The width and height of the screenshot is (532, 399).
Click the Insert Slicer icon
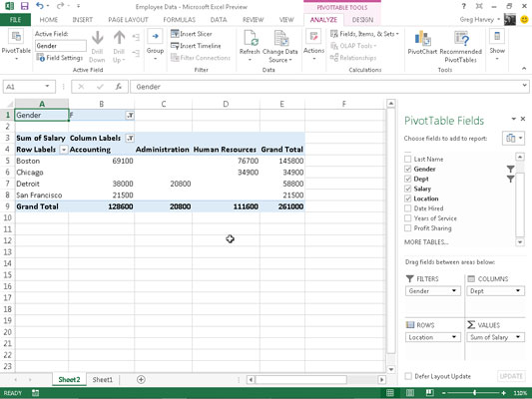tap(175, 34)
